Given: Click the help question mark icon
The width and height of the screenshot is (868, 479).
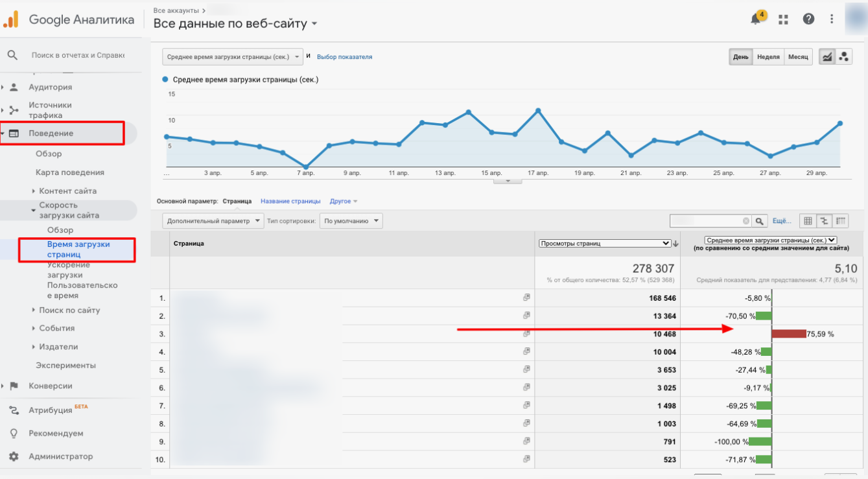Looking at the screenshot, I should 808,19.
